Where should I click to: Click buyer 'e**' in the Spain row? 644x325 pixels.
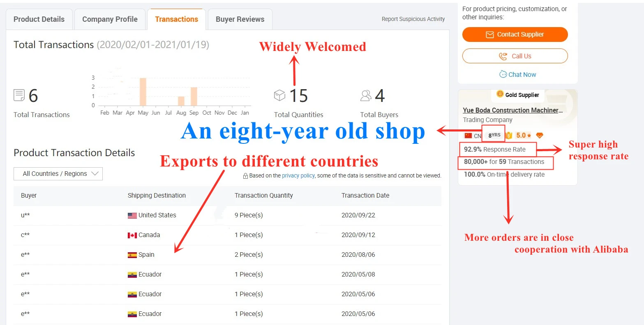pyautogui.click(x=25, y=255)
